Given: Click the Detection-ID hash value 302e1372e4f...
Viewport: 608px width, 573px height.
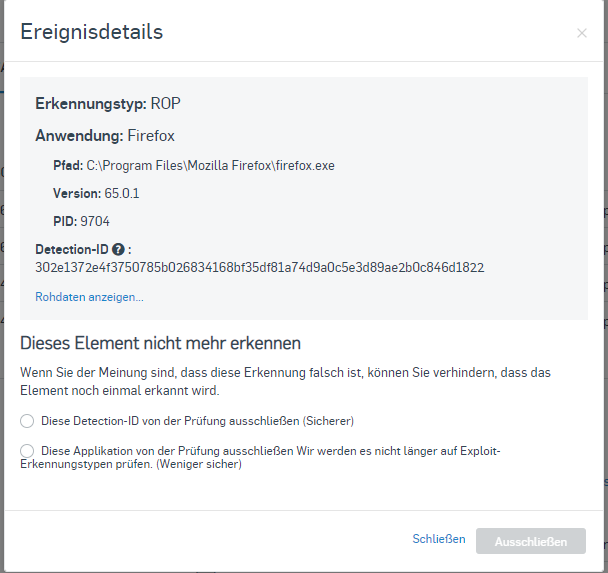Looking at the screenshot, I should (259, 268).
